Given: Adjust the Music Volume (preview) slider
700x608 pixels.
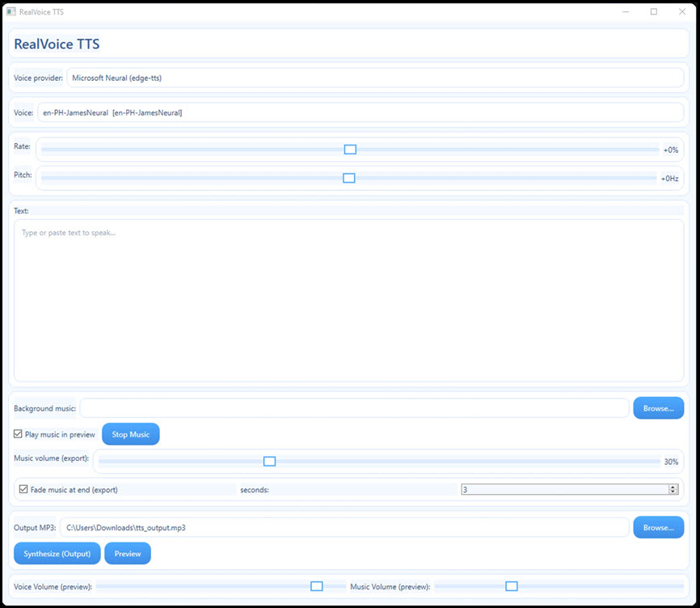Looking at the screenshot, I should [x=512, y=586].
